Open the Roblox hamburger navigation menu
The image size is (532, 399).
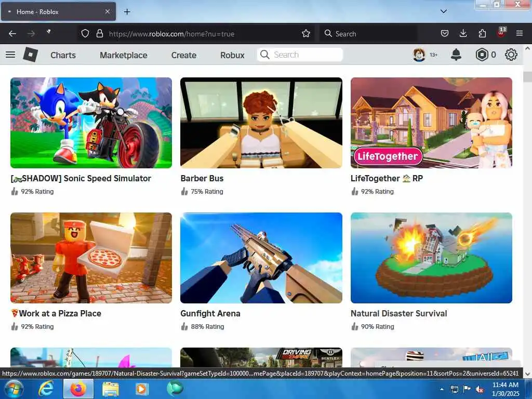(10, 55)
